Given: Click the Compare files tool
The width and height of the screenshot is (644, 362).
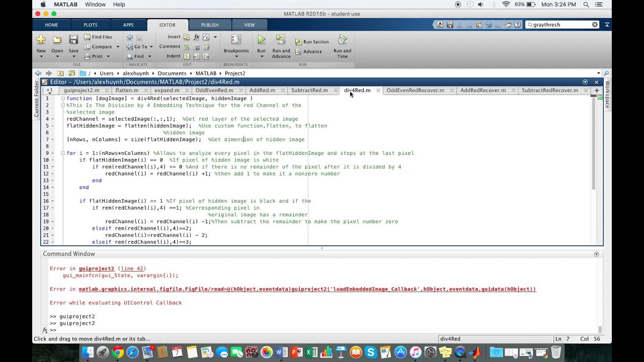Looking at the screenshot, I should coord(98,47).
